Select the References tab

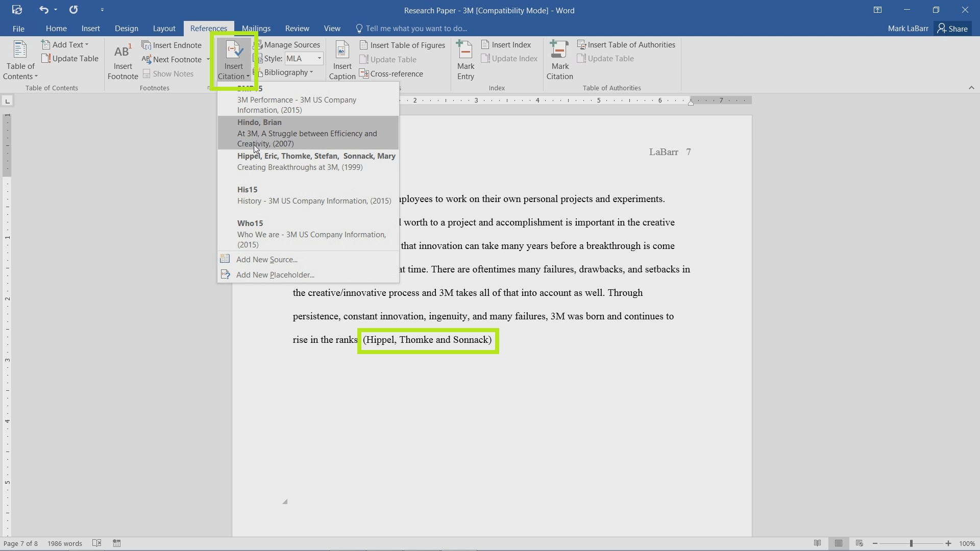207,28
